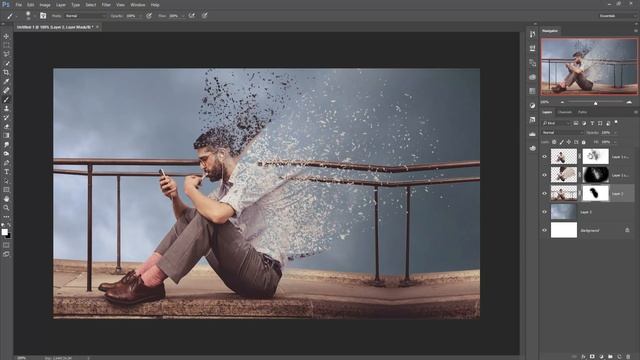Switch to the Channels tab

(565, 112)
